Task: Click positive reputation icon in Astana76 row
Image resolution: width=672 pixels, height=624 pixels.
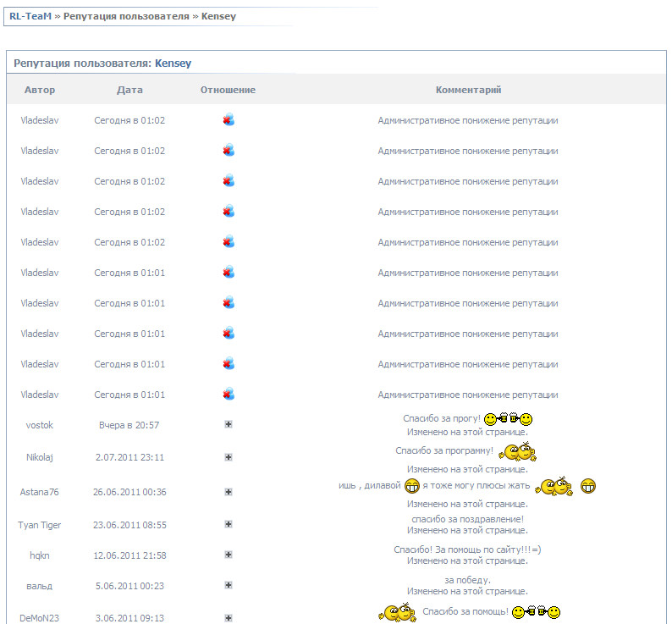Action: pos(229,492)
